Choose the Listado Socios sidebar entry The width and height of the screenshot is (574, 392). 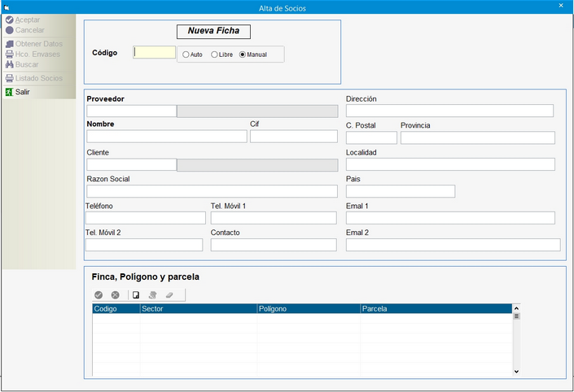(39, 78)
